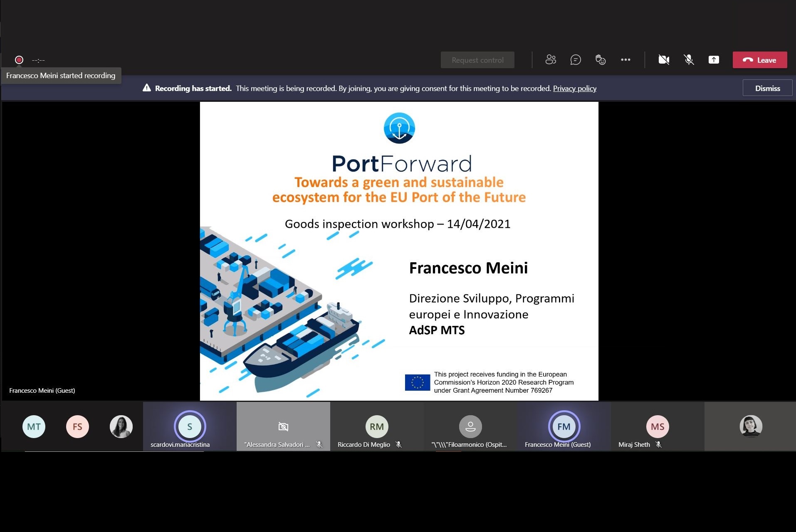This screenshot has height=532, width=796.
Task: Click the shared PortForward slide
Action: pyautogui.click(x=399, y=251)
